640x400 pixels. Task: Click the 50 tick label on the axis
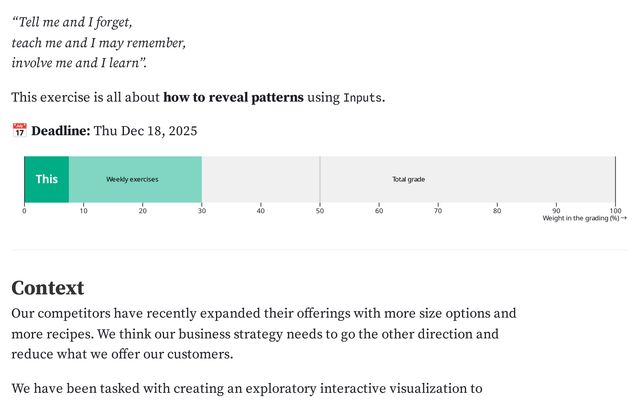(320, 210)
